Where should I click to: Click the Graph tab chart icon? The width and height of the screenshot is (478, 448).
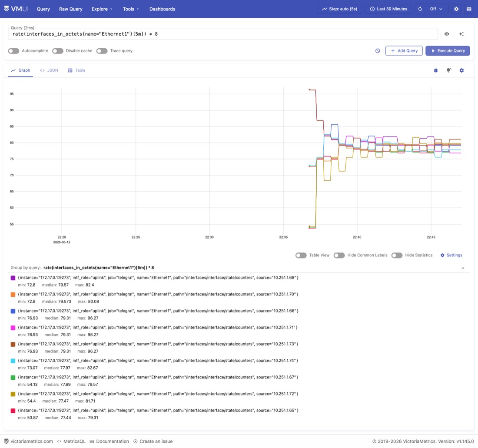point(13,70)
